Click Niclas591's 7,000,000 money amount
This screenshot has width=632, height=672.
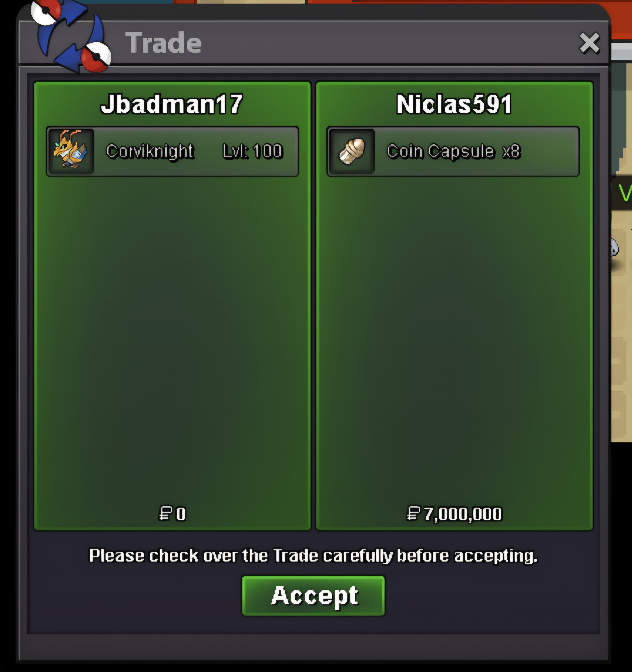pos(463,514)
